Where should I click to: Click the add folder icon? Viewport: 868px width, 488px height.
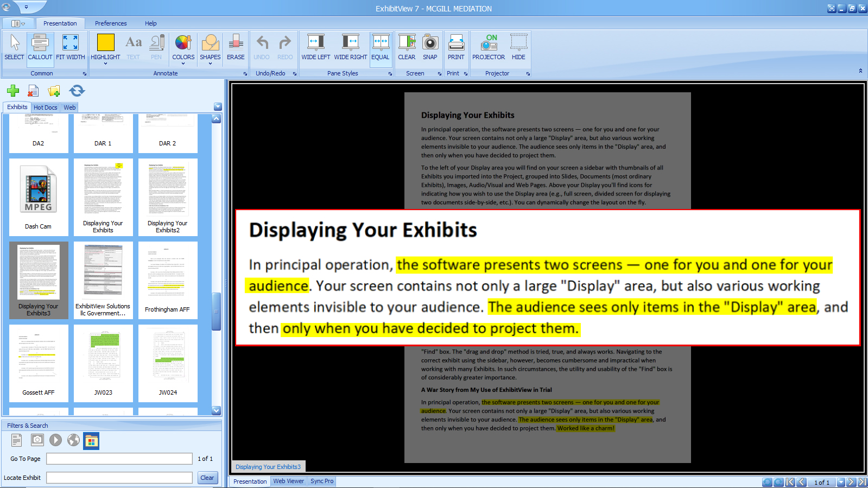pyautogui.click(x=54, y=91)
